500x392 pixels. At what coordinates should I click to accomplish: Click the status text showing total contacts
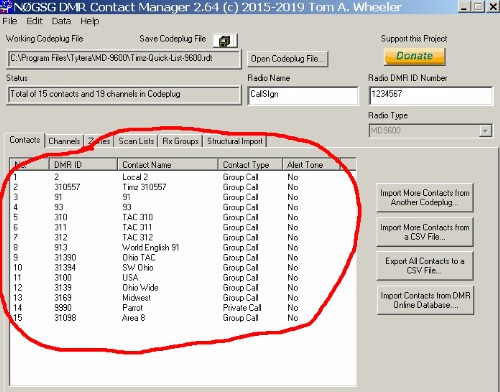(95, 94)
